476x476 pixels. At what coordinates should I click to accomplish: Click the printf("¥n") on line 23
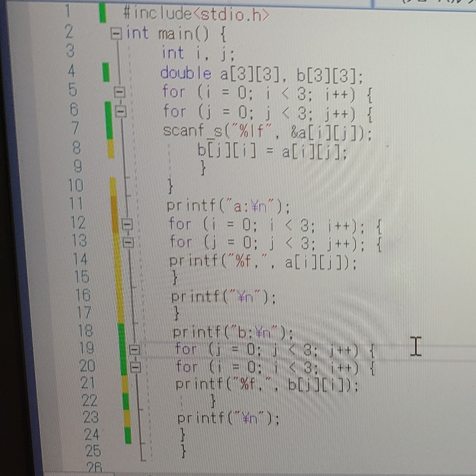click(x=228, y=419)
